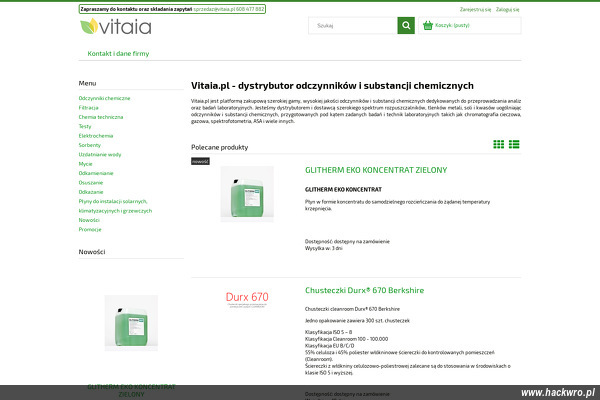Select Filtracja category
600x400 pixels.
coord(88,108)
